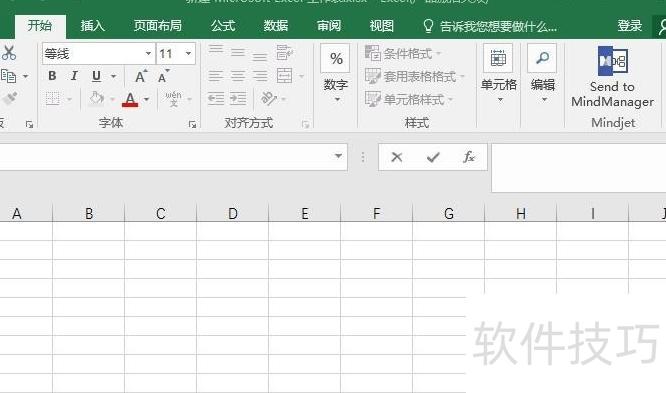Select column H header
Viewport: 666px width, 393px height.
coord(521,213)
